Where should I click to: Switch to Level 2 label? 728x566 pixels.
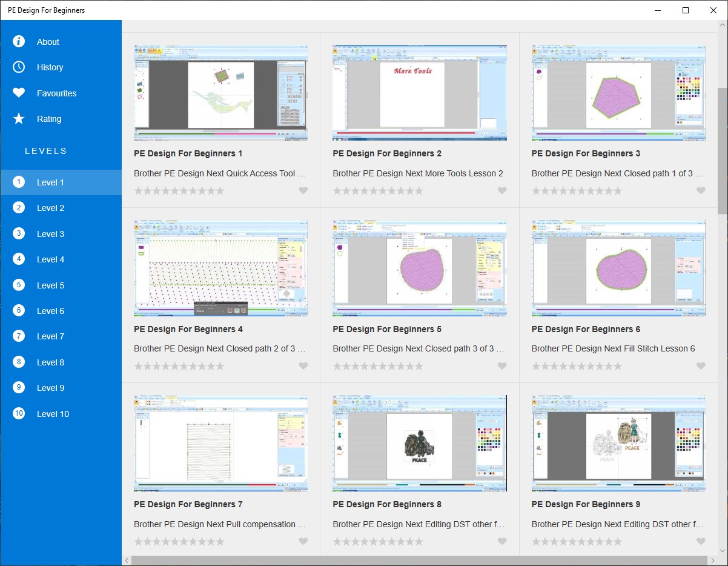(50, 208)
